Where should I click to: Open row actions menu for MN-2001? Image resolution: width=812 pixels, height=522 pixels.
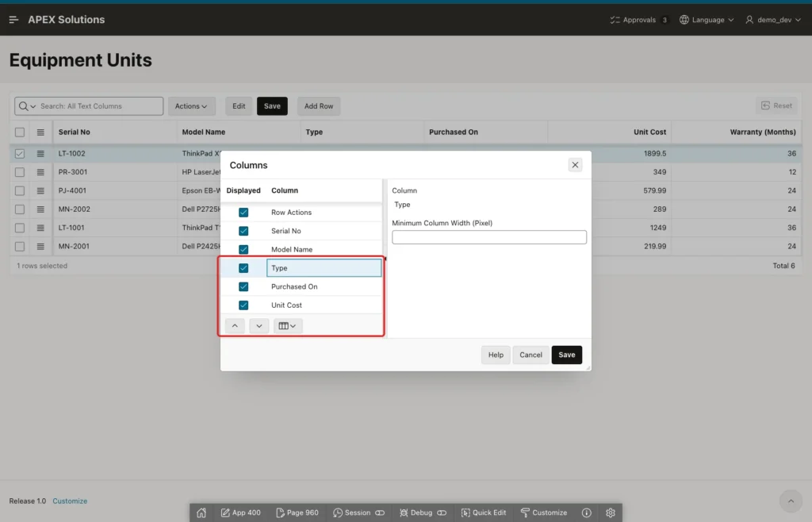point(40,247)
